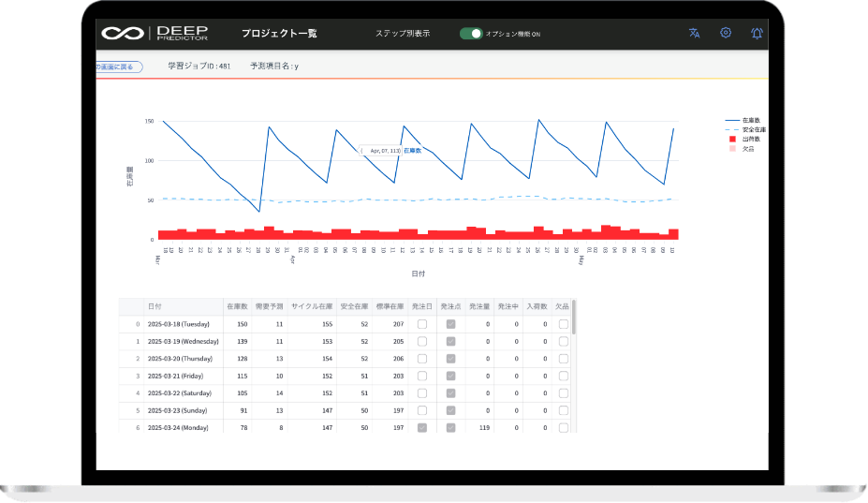Click the table's vertical scrollbar

574,318
